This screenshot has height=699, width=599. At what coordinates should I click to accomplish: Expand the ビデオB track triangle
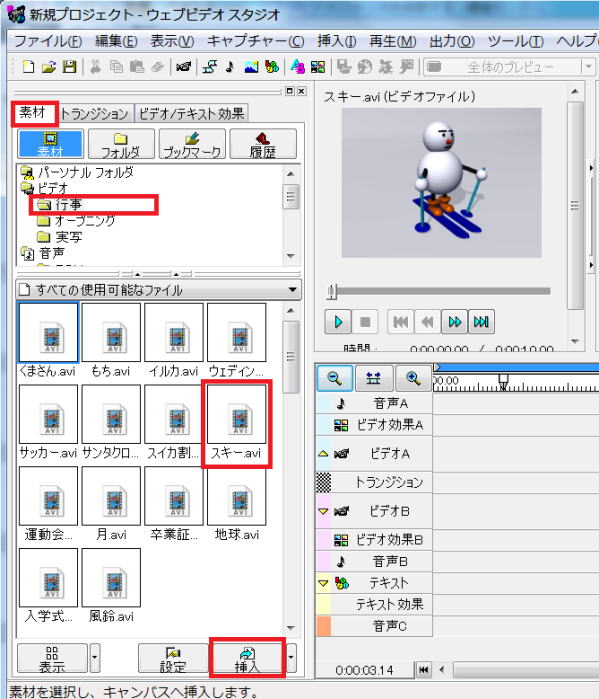click(324, 511)
